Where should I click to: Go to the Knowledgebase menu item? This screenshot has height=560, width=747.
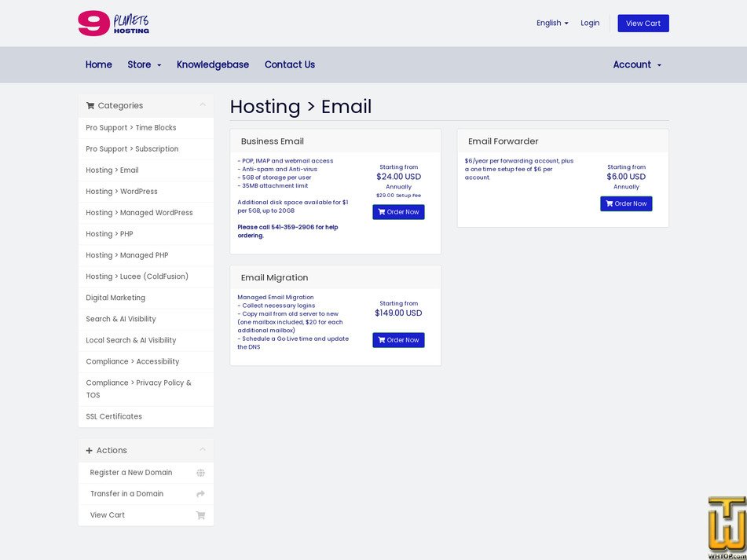click(x=213, y=64)
